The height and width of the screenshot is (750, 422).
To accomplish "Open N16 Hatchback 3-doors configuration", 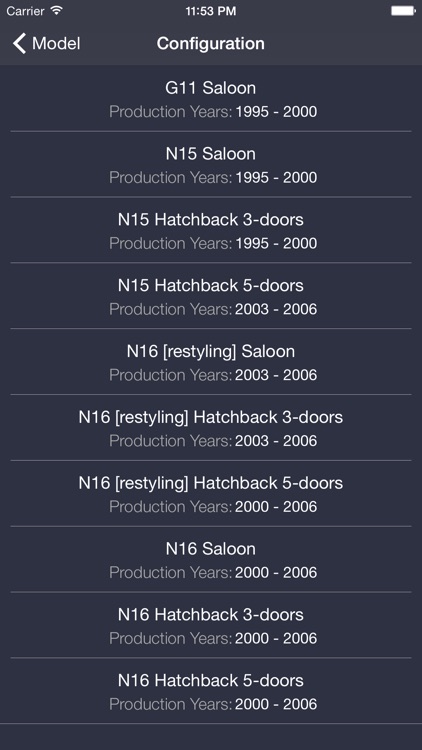I will (211, 625).
